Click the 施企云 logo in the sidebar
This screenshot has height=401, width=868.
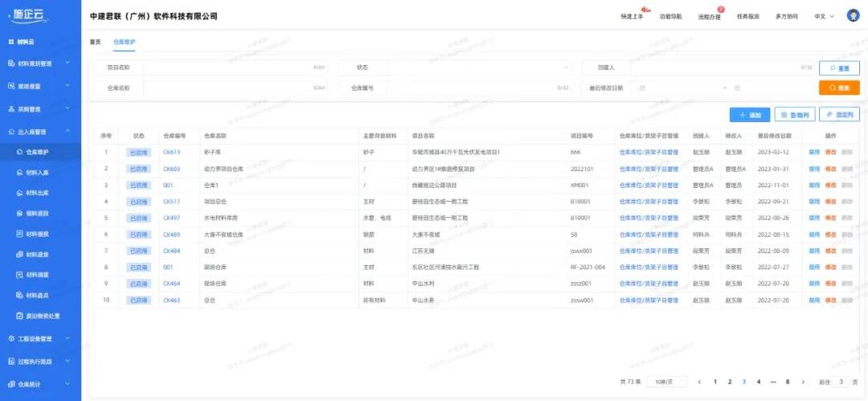tap(29, 16)
